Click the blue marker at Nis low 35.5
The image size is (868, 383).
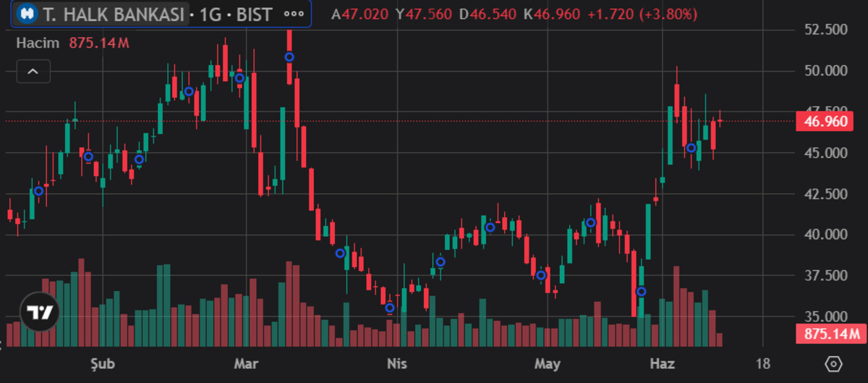point(390,308)
